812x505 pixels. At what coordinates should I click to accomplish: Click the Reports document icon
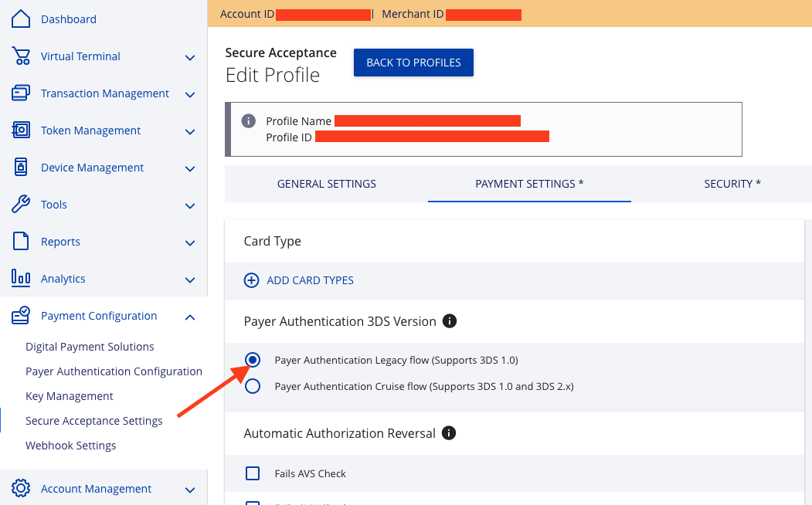coord(21,241)
